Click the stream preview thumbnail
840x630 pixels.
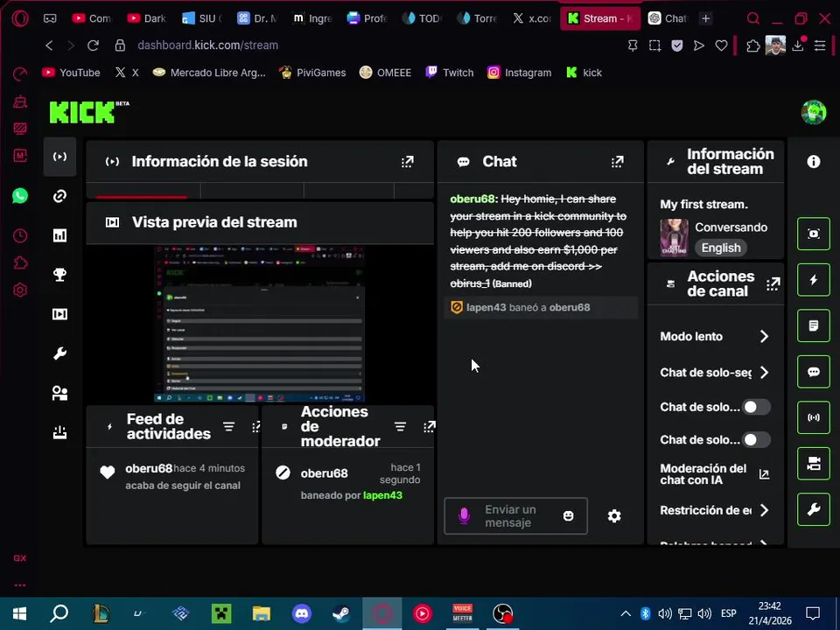point(259,324)
